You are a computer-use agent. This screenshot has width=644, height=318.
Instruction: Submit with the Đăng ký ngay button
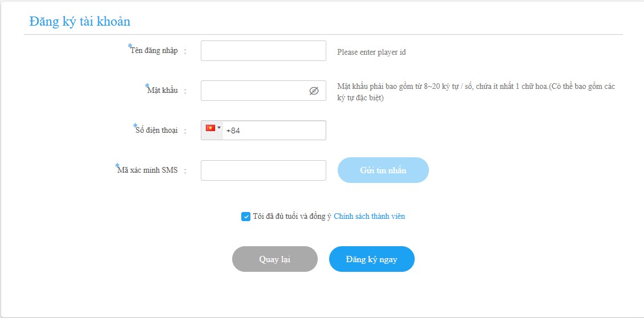pos(371,259)
